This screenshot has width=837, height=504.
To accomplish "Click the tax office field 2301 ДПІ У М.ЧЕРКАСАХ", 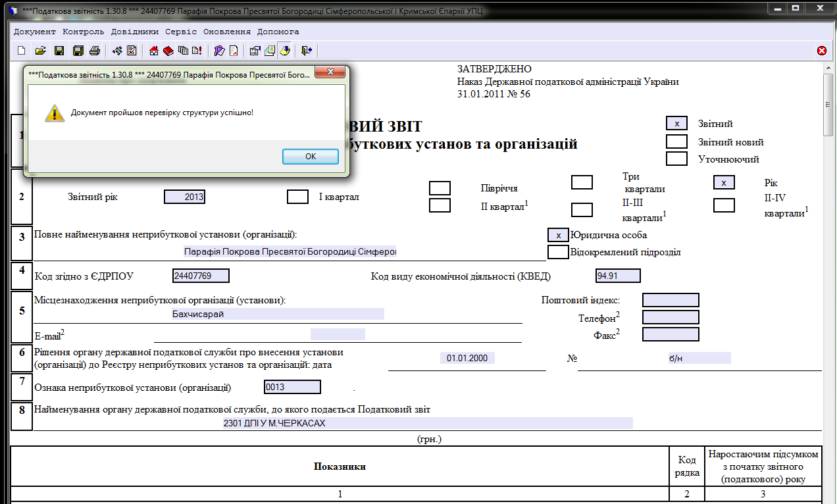I will coord(428,423).
